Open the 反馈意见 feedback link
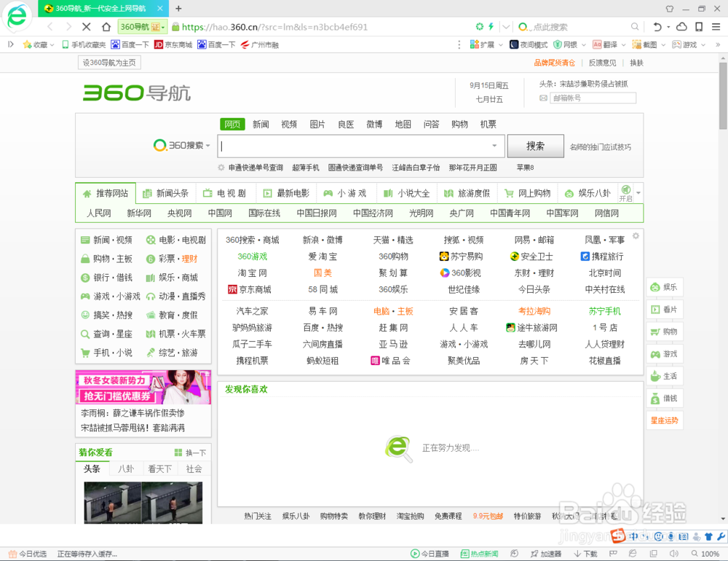 click(601, 63)
